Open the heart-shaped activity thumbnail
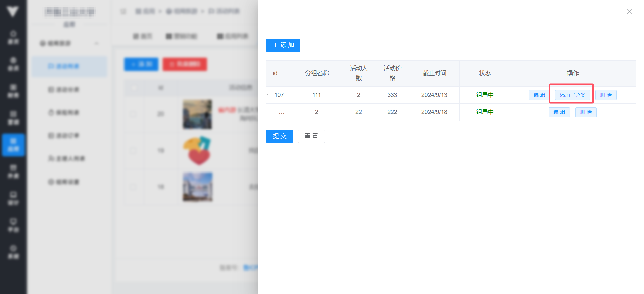Image resolution: width=644 pixels, height=294 pixels. click(197, 150)
